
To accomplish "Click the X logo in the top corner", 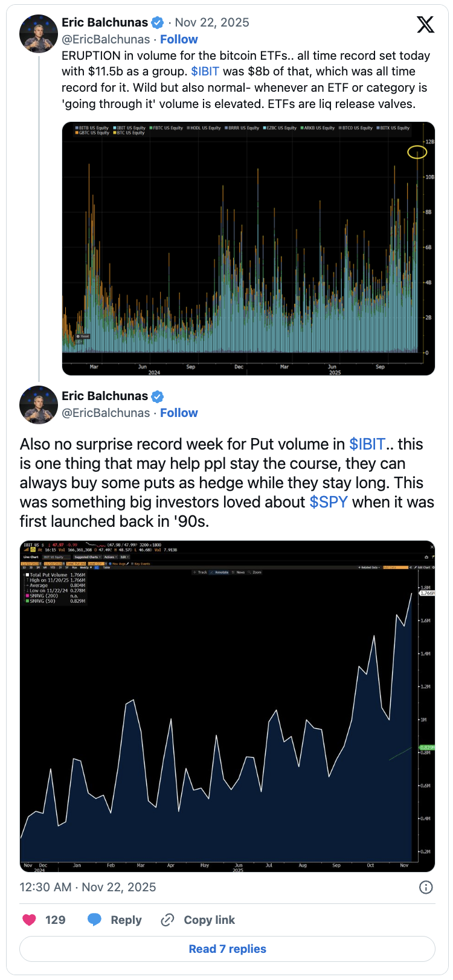I will point(425,25).
